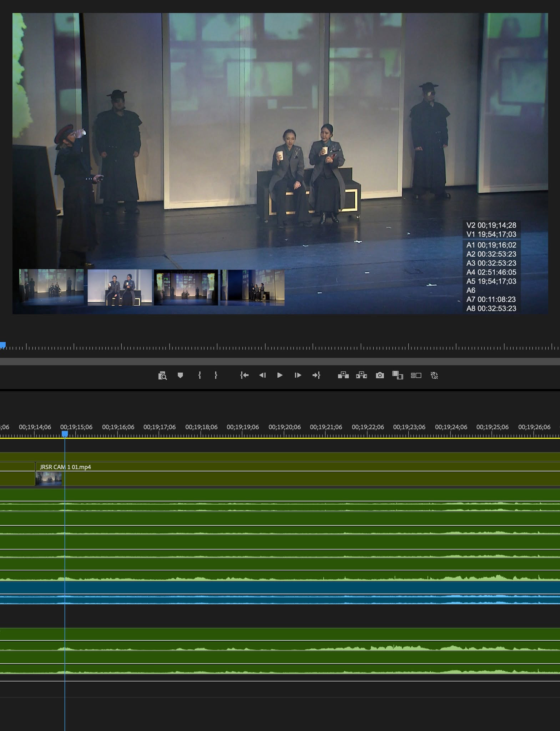Click A7 00:11:08:23 timecode overlay
The height and width of the screenshot is (731, 560).
[x=491, y=299]
